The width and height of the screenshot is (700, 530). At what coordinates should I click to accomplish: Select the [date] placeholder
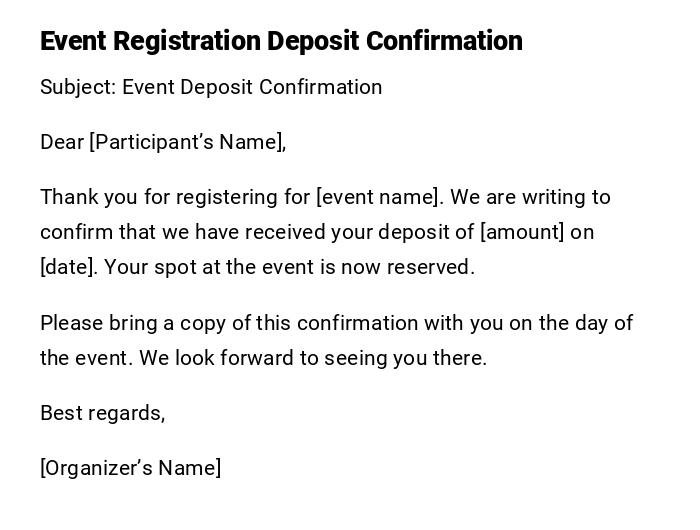coord(68,267)
